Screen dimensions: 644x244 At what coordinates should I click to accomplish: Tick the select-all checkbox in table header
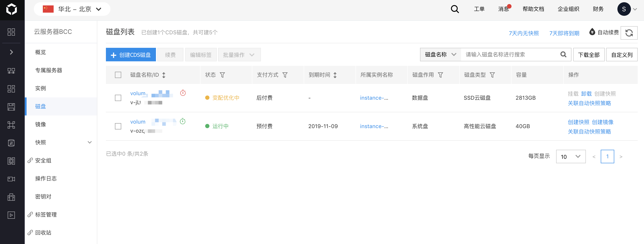[118, 75]
